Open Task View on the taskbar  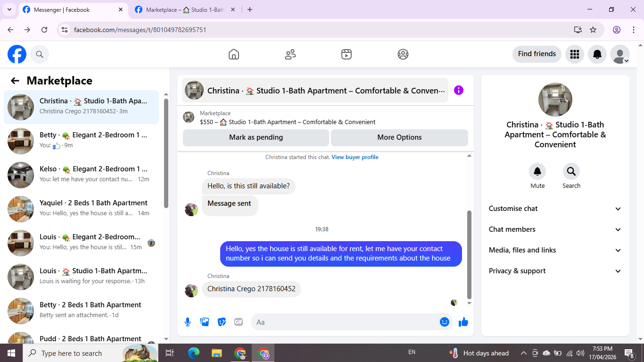170,353
